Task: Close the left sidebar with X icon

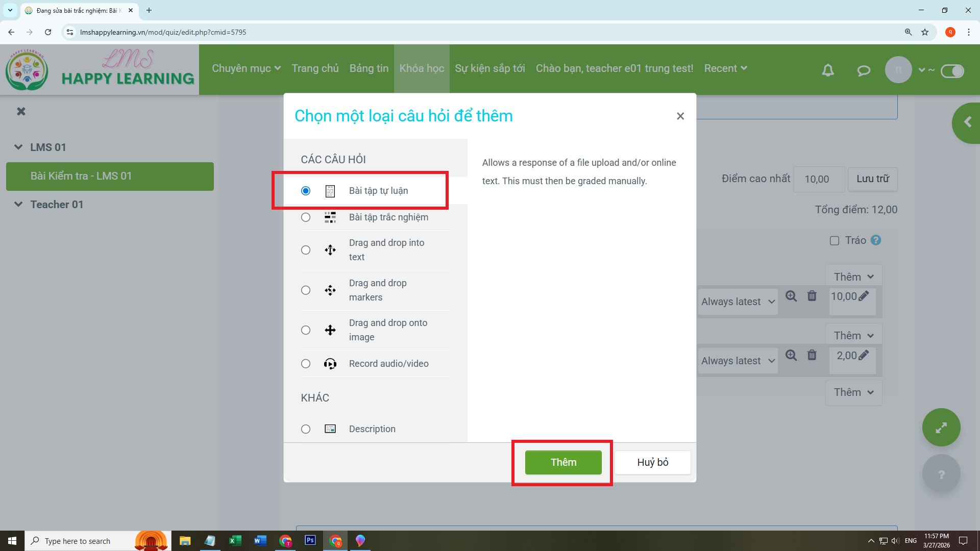Action: pyautogui.click(x=21, y=111)
